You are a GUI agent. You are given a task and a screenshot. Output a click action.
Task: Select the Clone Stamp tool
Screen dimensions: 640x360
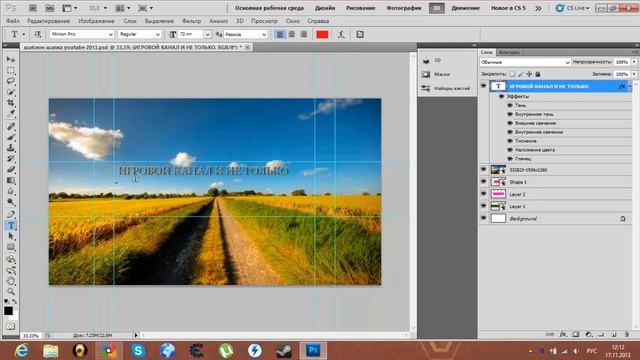pos(11,148)
